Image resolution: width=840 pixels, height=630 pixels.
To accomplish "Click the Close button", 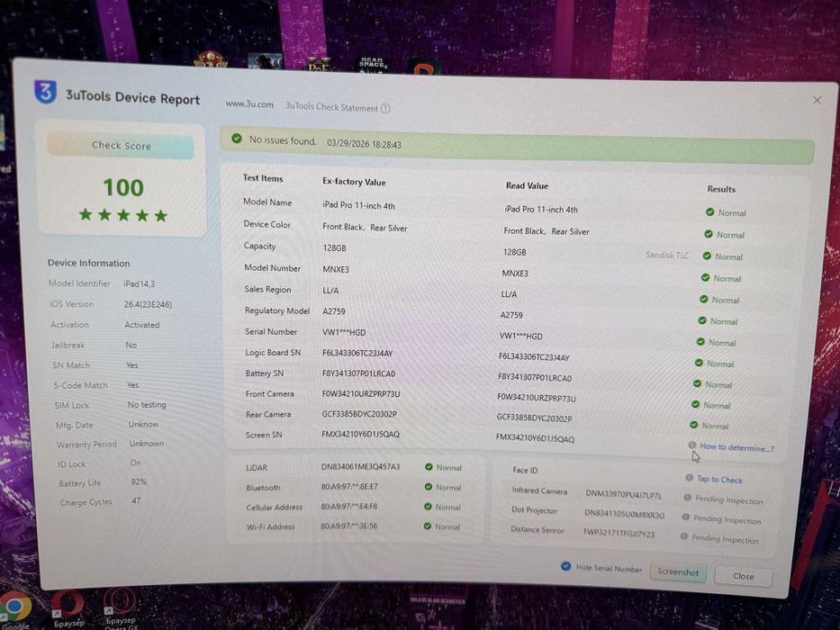I will (x=743, y=576).
